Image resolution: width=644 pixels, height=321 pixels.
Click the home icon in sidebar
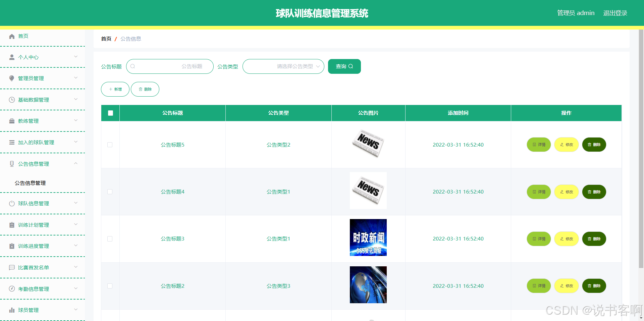click(x=12, y=36)
